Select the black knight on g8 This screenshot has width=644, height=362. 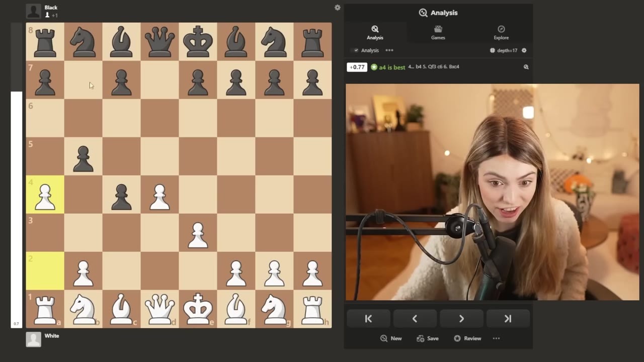pos(275,42)
